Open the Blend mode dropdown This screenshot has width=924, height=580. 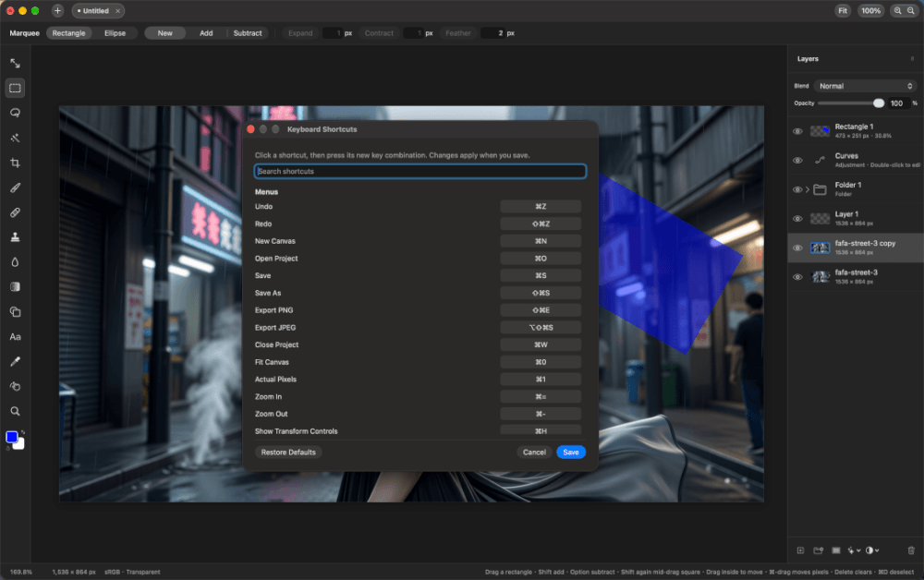pos(865,86)
